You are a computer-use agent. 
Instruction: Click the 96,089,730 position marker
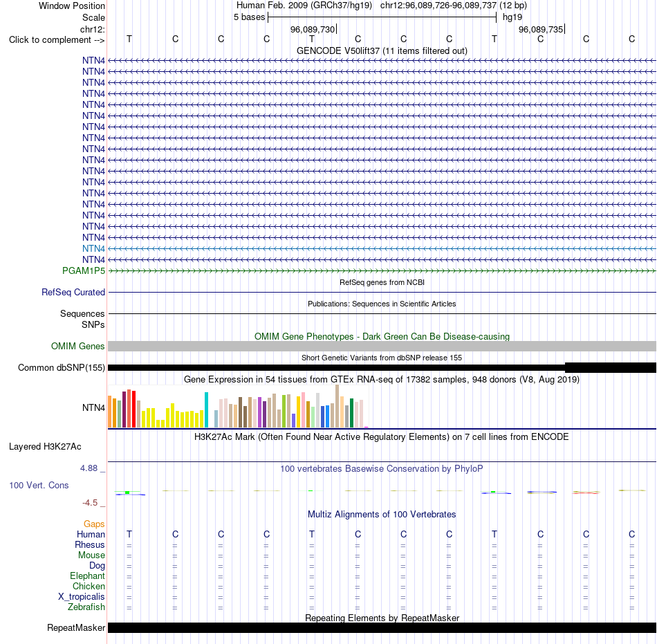pyautogui.click(x=313, y=29)
